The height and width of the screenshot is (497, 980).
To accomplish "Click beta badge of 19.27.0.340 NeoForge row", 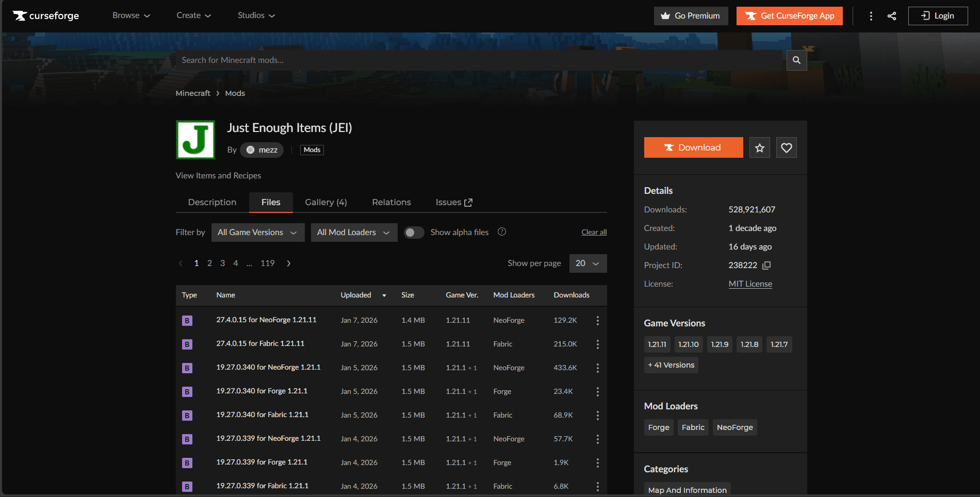I will click(187, 368).
